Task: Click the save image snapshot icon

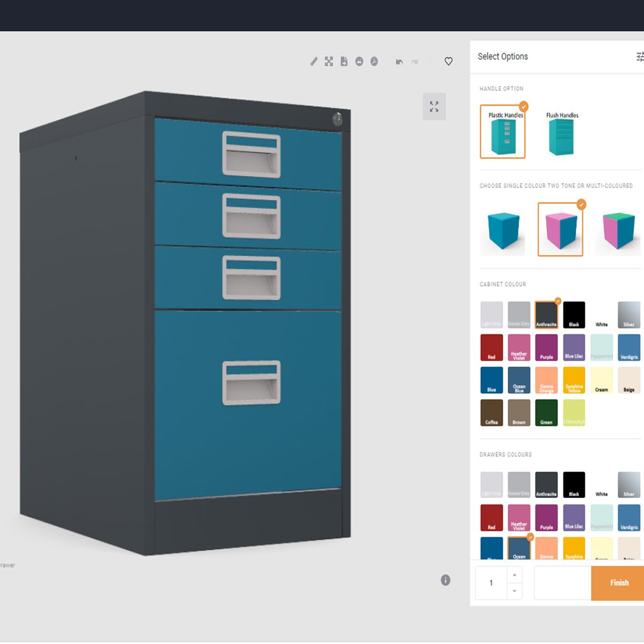Action: (359, 62)
